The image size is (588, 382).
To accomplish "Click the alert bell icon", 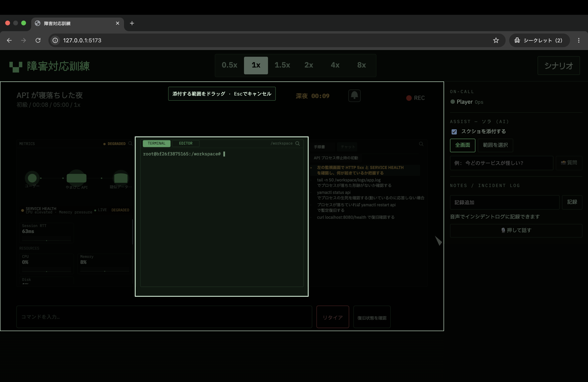I will 354,95.
